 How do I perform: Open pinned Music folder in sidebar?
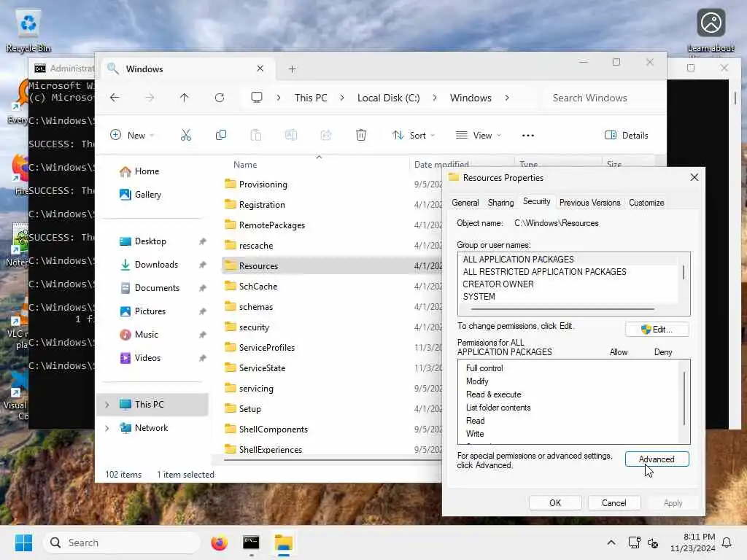[x=146, y=335]
